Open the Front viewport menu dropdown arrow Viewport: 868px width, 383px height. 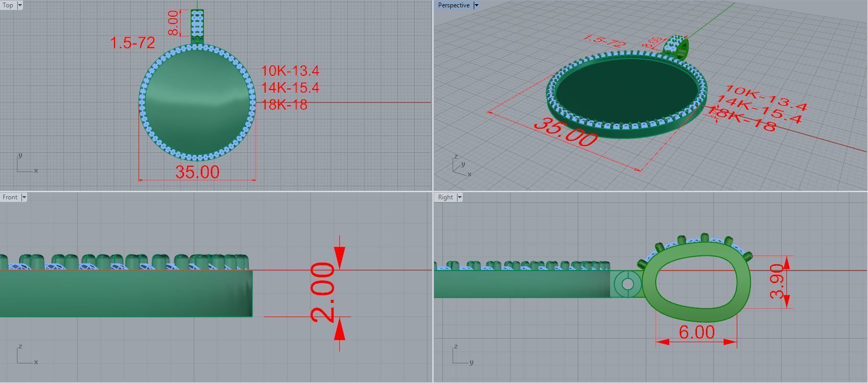point(24,197)
